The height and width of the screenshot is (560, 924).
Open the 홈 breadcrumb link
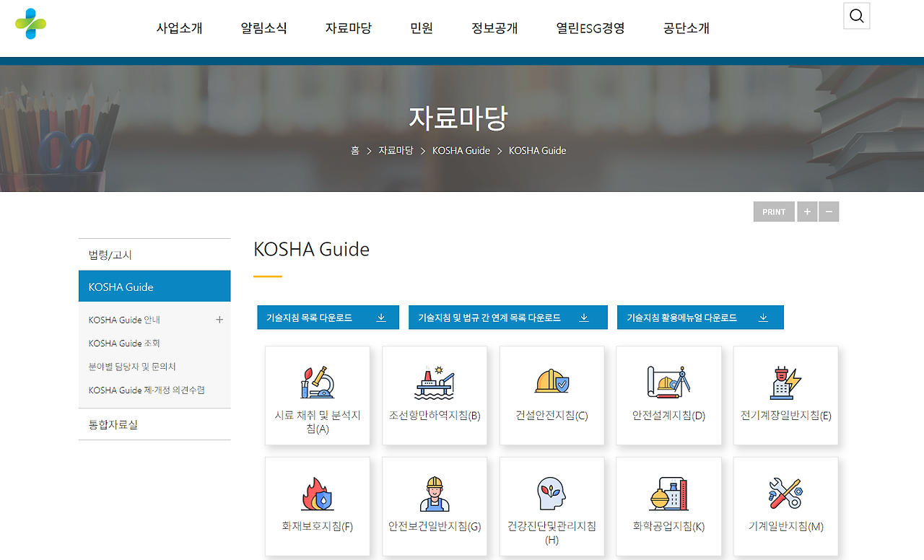point(354,150)
